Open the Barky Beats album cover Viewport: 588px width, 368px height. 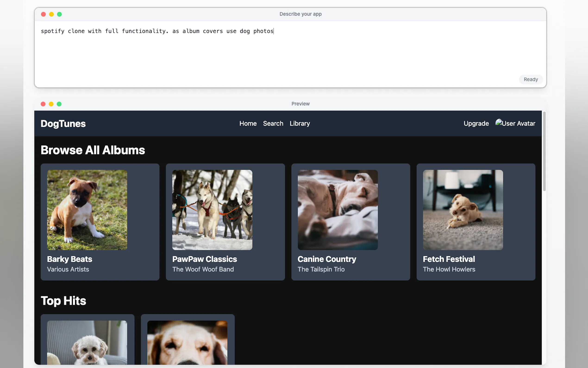(x=87, y=210)
